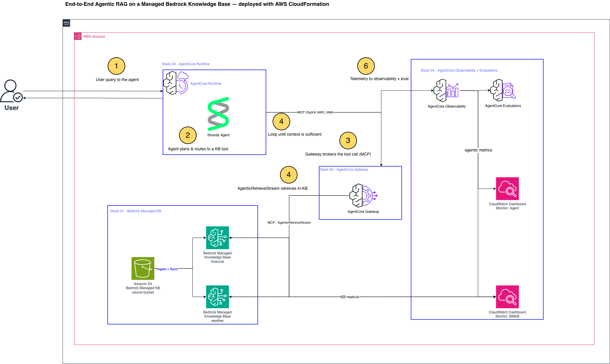The image size is (610, 364).
Task: Click the diagram title about Agentic RAG
Action: click(197, 4)
